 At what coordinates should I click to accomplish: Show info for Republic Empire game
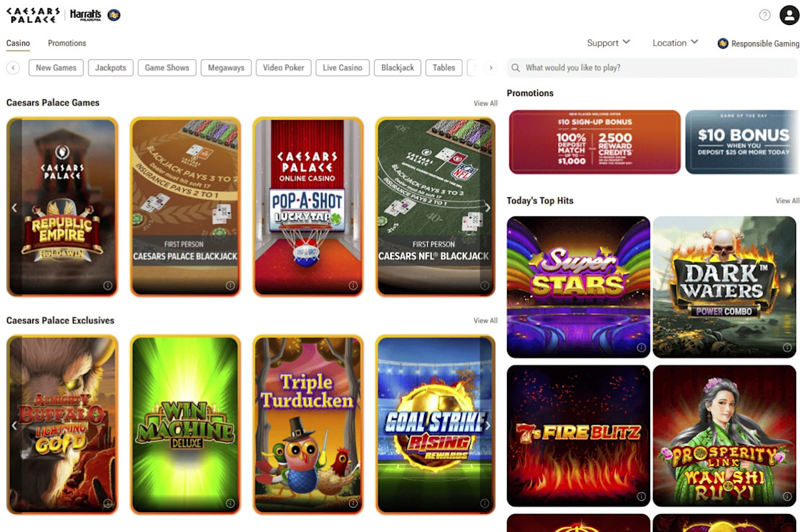coord(107,285)
